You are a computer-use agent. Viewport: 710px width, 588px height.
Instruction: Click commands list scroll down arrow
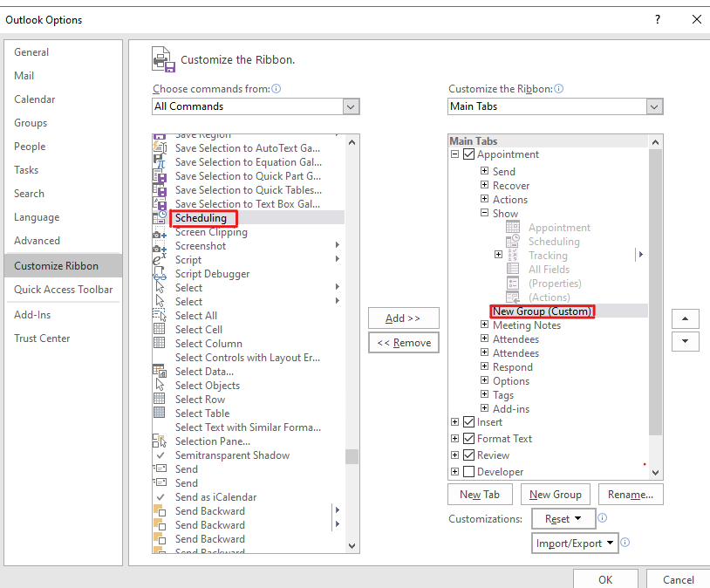352,546
